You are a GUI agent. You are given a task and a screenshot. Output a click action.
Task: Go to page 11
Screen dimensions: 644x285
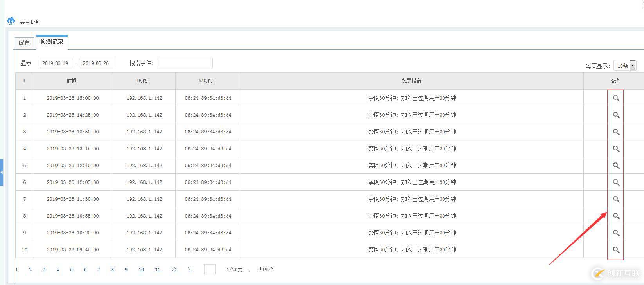tap(158, 270)
